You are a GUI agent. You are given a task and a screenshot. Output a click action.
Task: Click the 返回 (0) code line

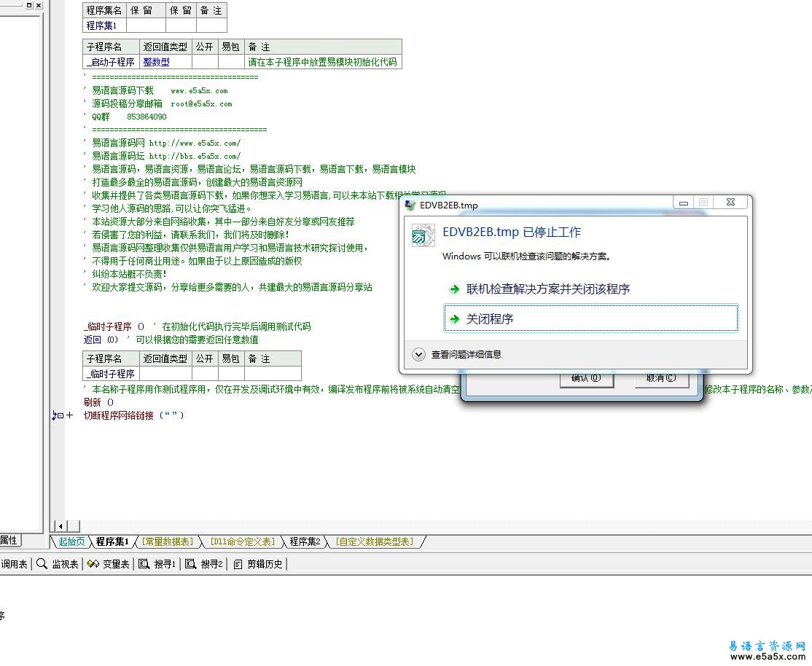point(171,340)
